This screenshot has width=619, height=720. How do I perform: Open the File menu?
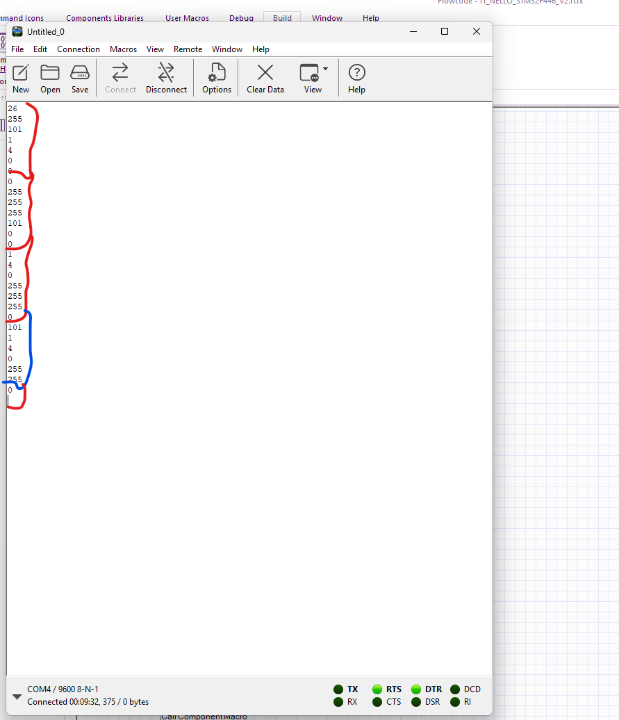[x=17, y=49]
